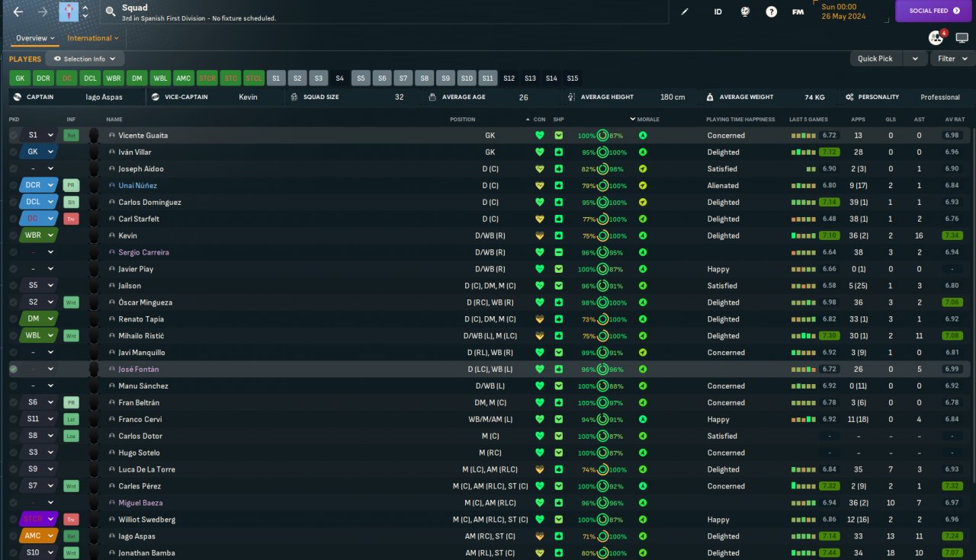This screenshot has width=976, height=560.
Task: Select the S4 substitute slot chip
Action: click(x=339, y=78)
